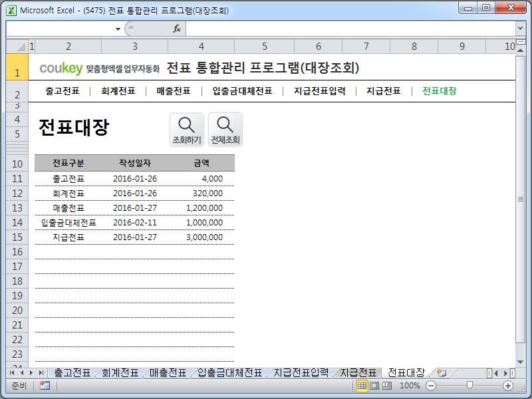Image resolution: width=532 pixels, height=399 pixels.
Task: Open the 지급전표 sheet tab
Action: (x=358, y=373)
